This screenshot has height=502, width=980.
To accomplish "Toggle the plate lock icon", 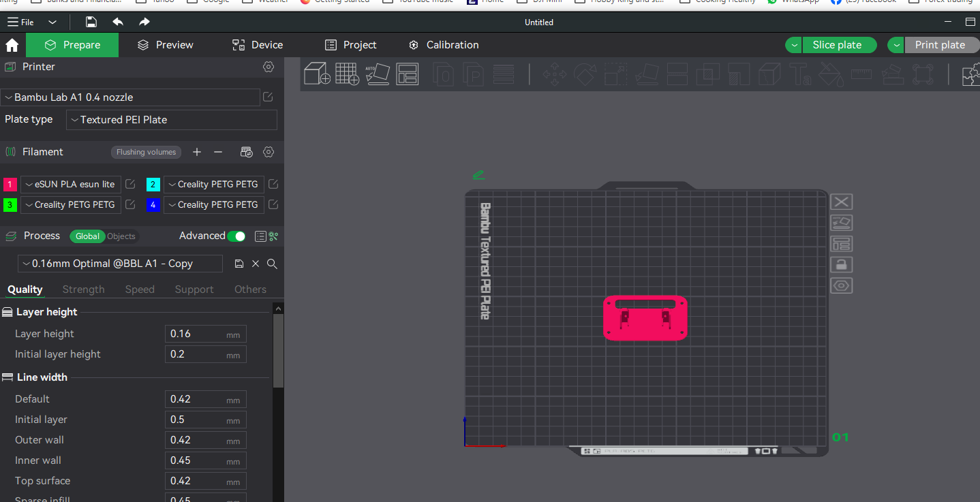I will click(842, 265).
